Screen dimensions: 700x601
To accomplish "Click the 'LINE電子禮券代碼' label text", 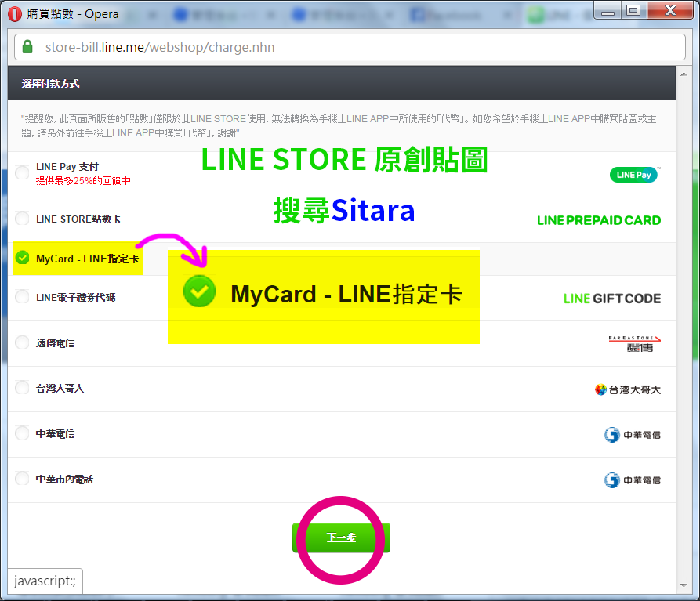I will click(x=75, y=298).
